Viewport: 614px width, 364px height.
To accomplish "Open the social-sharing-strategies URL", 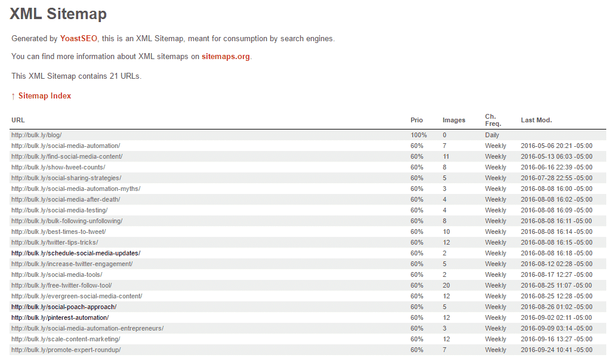I will 66,178.
